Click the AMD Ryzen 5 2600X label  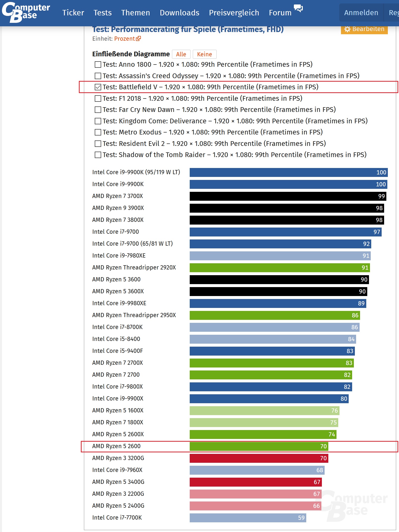coord(118,434)
